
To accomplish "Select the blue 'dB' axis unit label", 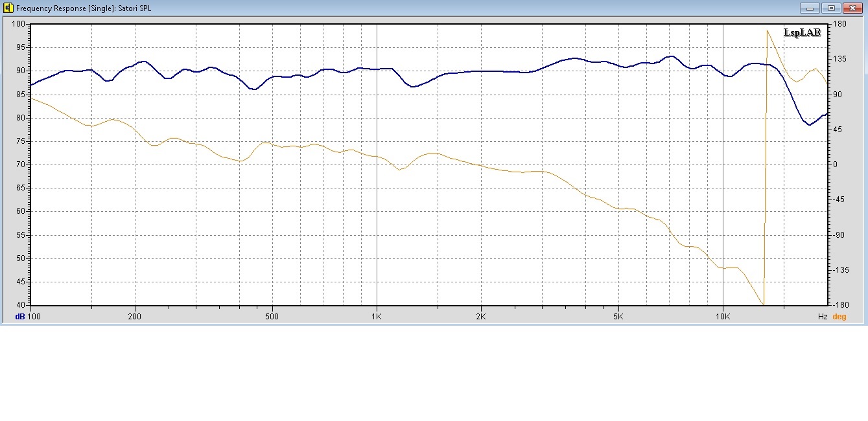I will pyautogui.click(x=19, y=317).
